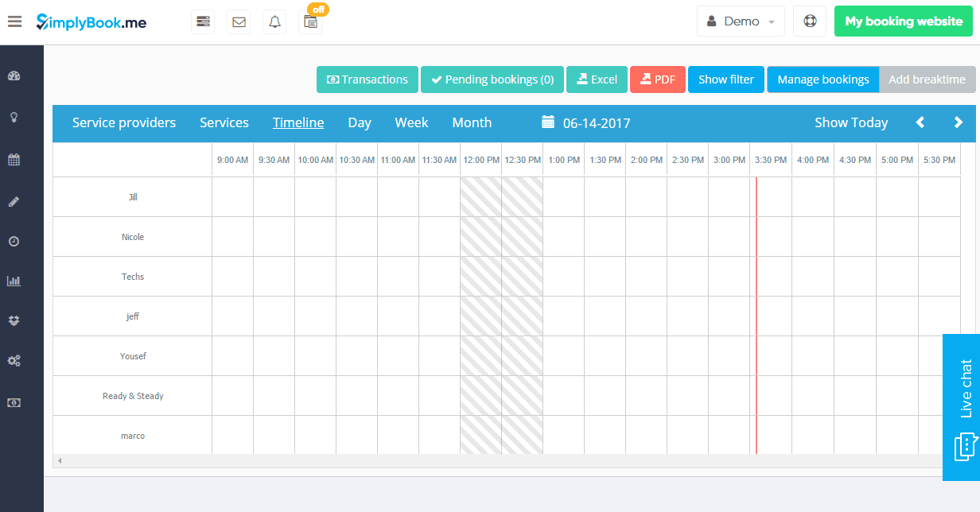The height and width of the screenshot is (512, 980).
Task: Go to previous day with left chevron
Action: pos(920,122)
